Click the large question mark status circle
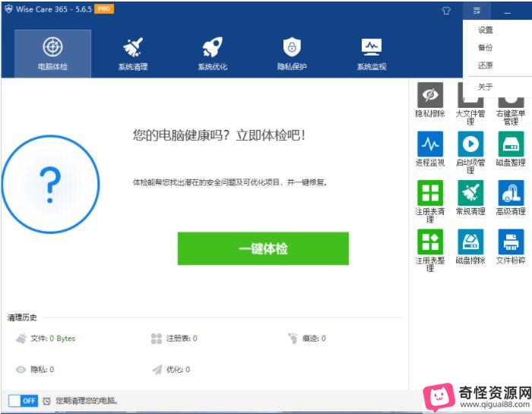The height and width of the screenshot is (414, 532). tap(50, 184)
